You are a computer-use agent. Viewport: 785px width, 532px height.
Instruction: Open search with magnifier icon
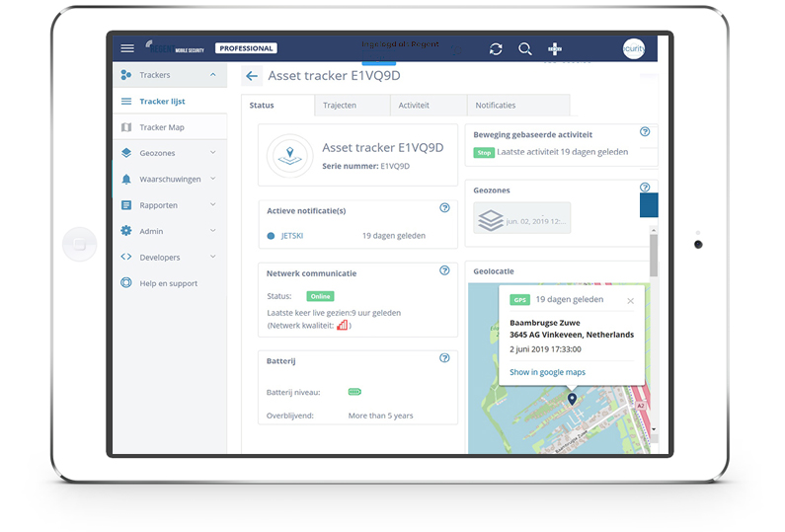tap(525, 48)
